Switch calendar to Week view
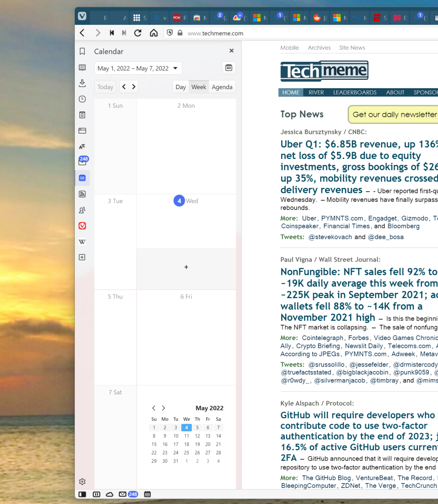This screenshot has width=438, height=504. point(198,87)
